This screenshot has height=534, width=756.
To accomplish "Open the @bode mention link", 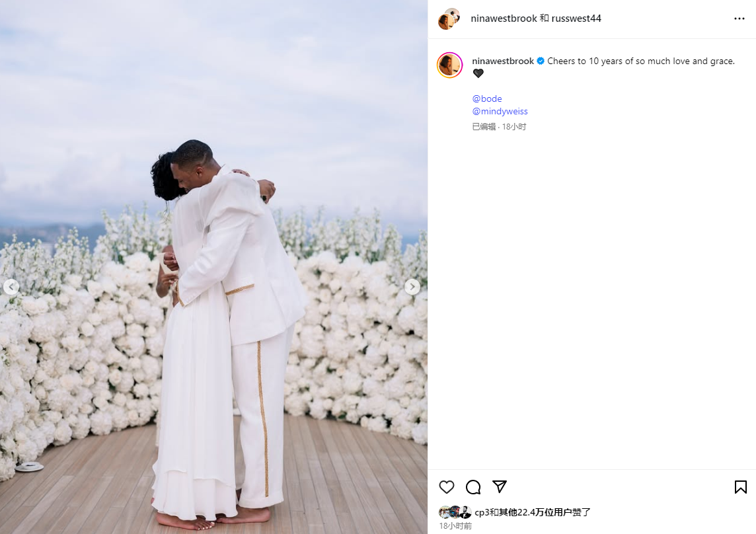I will (x=487, y=98).
